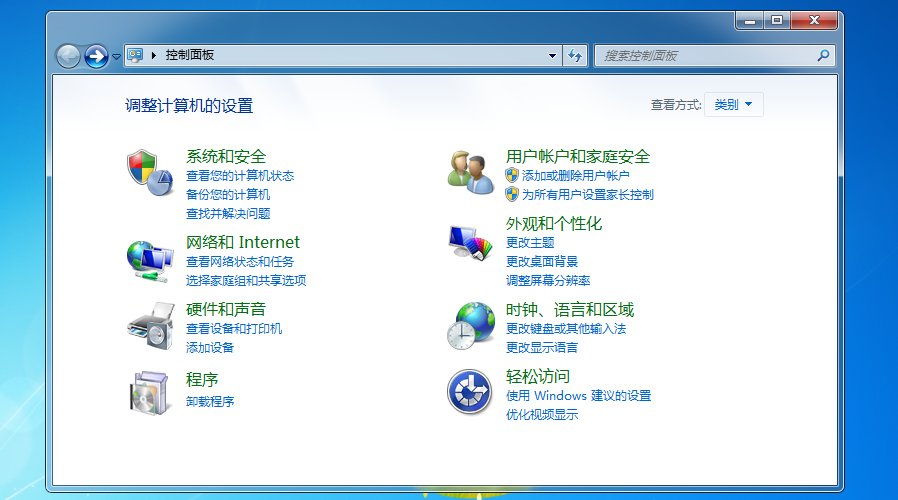Minimize the Control Panel window
Screen dimensions: 898x500
750,21
